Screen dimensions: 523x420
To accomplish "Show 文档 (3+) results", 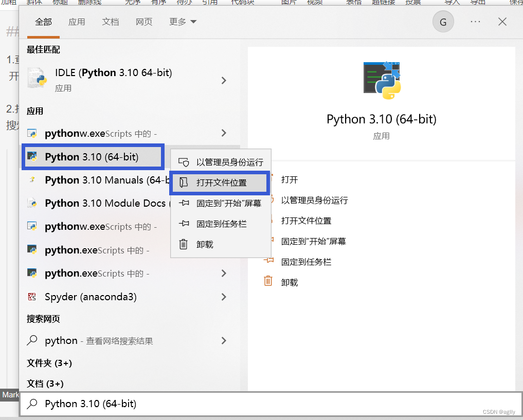I will (45, 384).
